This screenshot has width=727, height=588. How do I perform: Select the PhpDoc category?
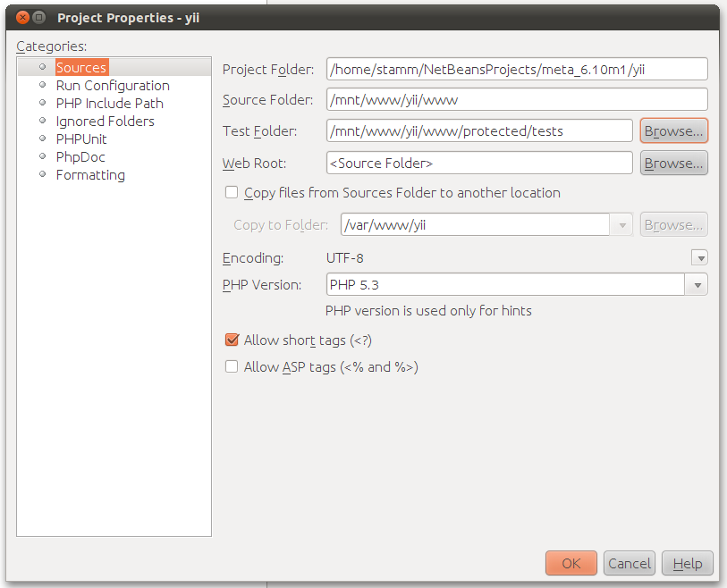point(80,157)
